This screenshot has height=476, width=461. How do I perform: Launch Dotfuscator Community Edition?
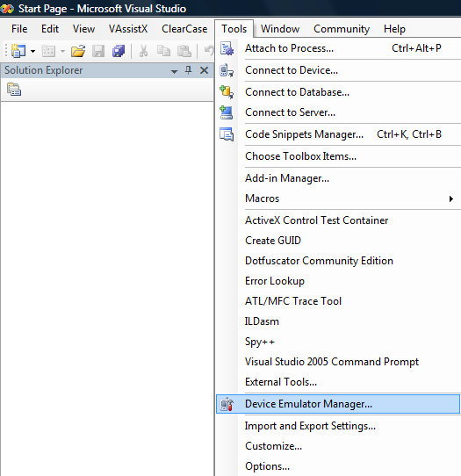338,261
